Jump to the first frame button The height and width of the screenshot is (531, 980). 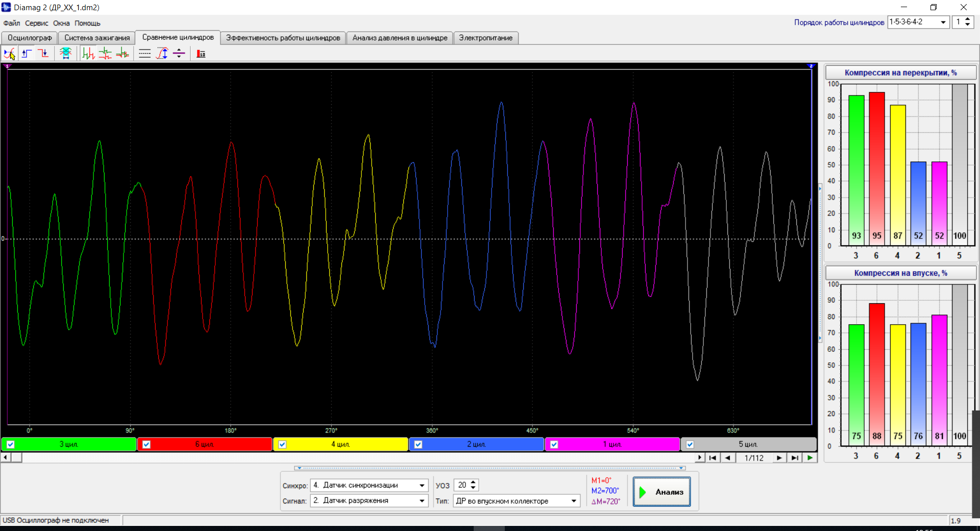click(713, 458)
